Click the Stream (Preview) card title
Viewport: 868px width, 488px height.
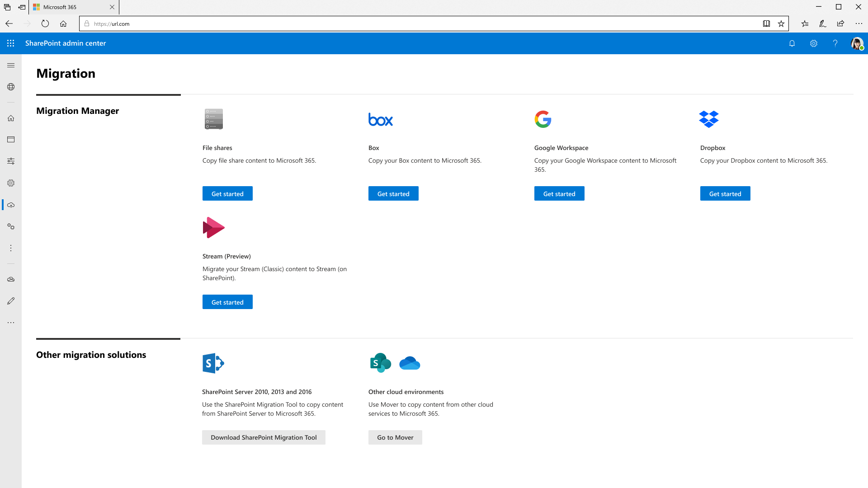(226, 256)
